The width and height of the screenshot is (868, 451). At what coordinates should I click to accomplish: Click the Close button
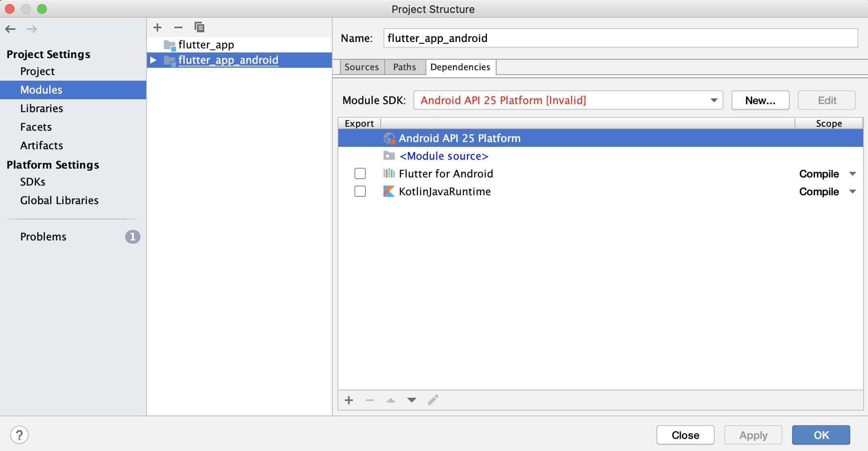pos(685,435)
